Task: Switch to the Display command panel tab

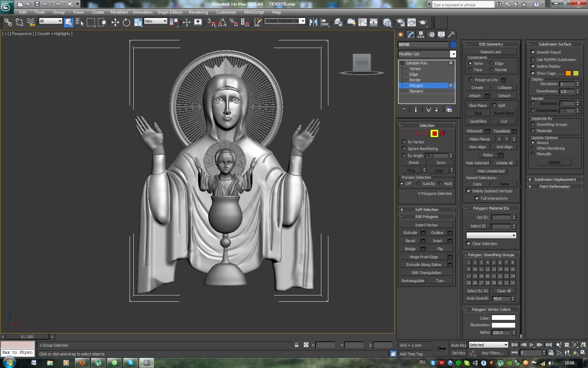Action: click(x=441, y=34)
